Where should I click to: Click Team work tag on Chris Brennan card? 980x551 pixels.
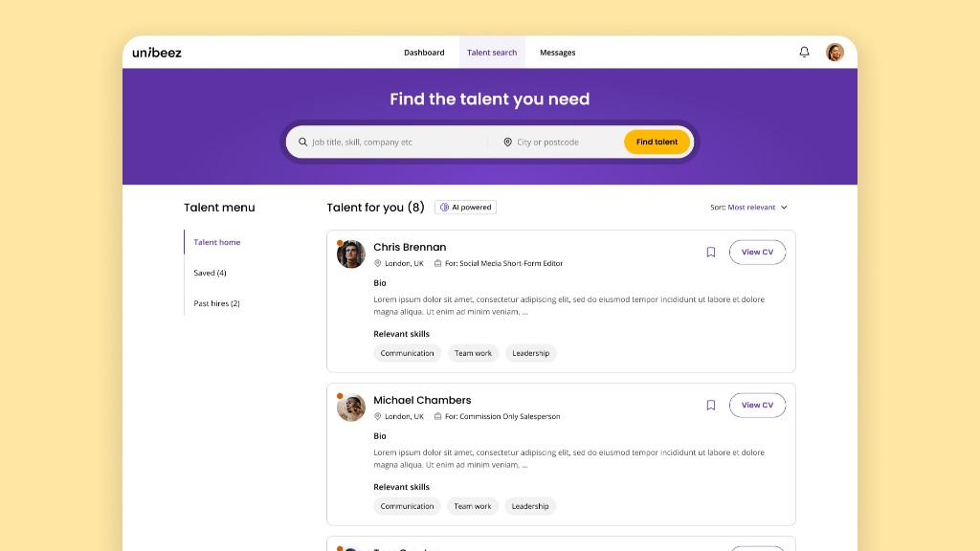(473, 353)
